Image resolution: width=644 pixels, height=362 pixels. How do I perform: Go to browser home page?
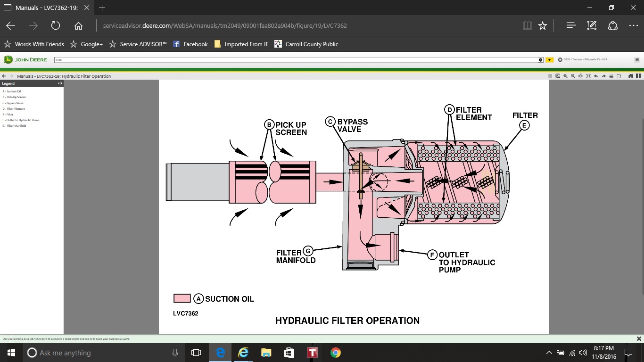click(x=78, y=26)
